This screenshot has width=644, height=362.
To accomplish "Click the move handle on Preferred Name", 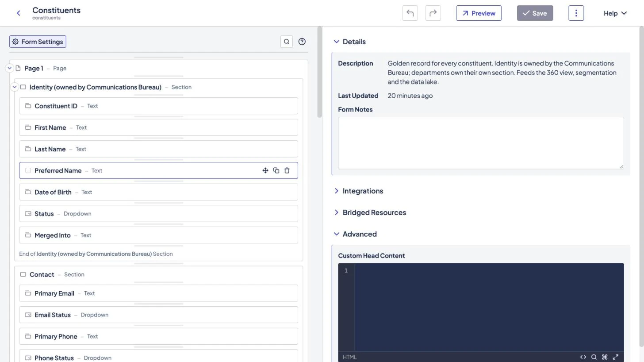I will click(265, 170).
